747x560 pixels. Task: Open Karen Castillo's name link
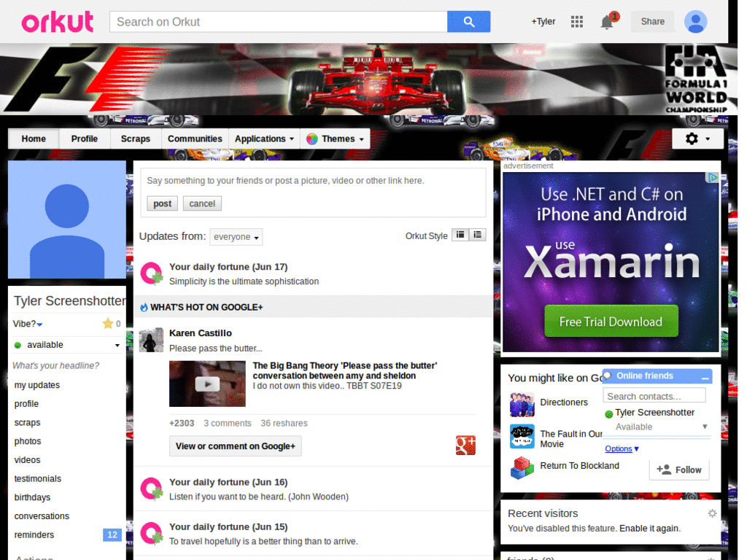pos(201,332)
